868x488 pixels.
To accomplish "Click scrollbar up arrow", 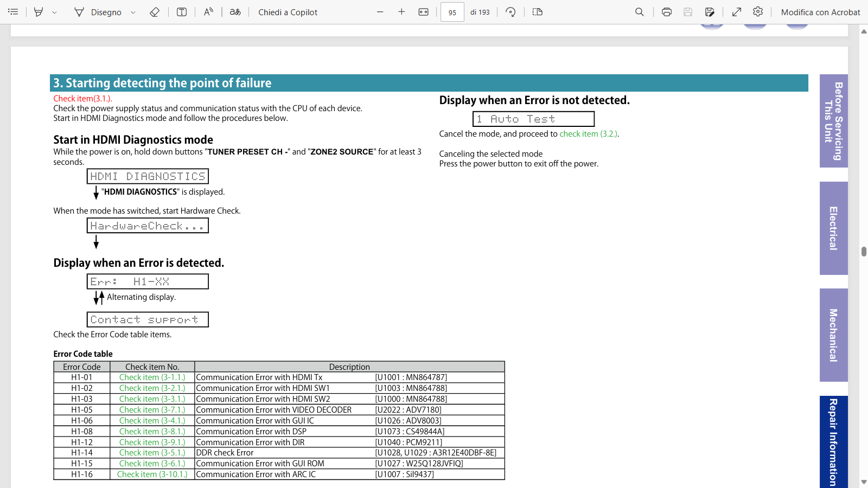I will click(864, 31).
